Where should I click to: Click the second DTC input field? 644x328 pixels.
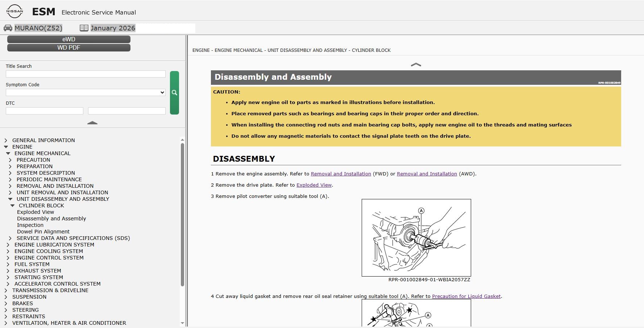(x=127, y=111)
